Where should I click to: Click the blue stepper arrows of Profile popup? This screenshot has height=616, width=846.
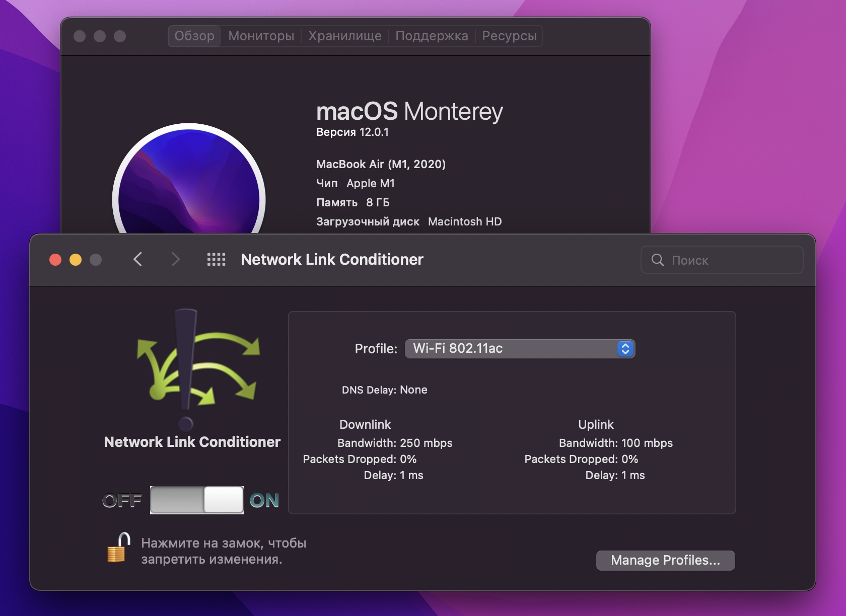(x=625, y=349)
